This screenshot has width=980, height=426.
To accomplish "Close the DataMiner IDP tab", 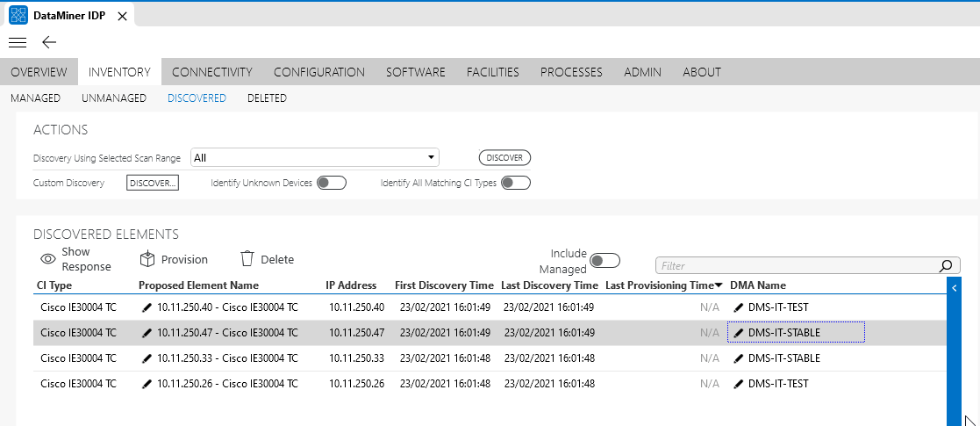I will point(122,17).
